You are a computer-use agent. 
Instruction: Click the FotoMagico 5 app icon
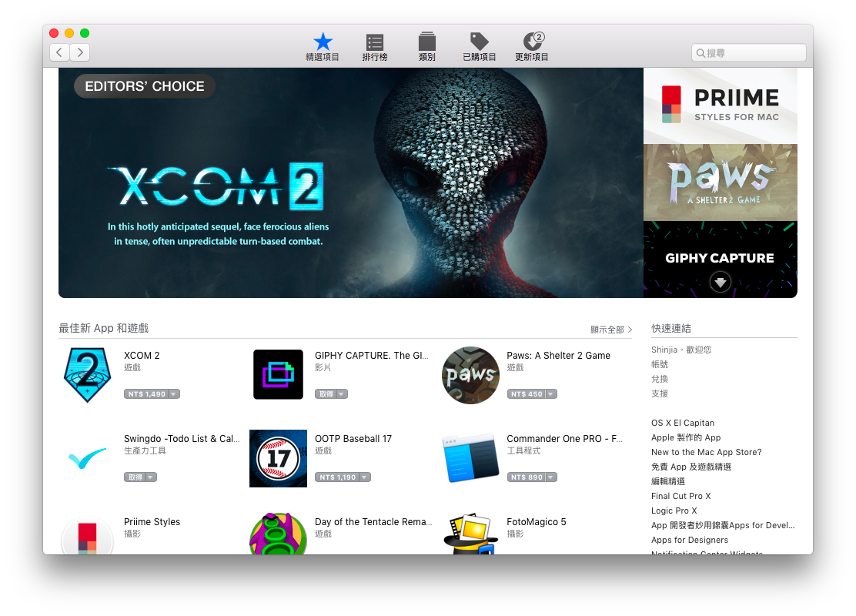pos(470,534)
